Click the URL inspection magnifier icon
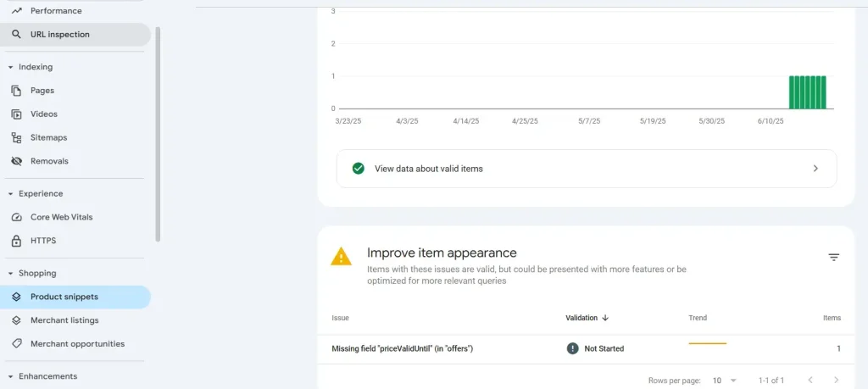The width and height of the screenshot is (868, 389). (x=16, y=35)
